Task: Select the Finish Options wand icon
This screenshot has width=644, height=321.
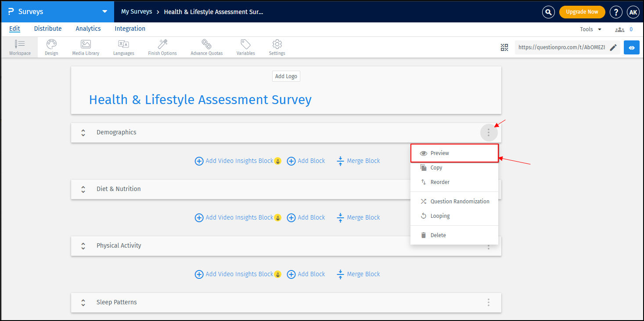Action: point(162,47)
